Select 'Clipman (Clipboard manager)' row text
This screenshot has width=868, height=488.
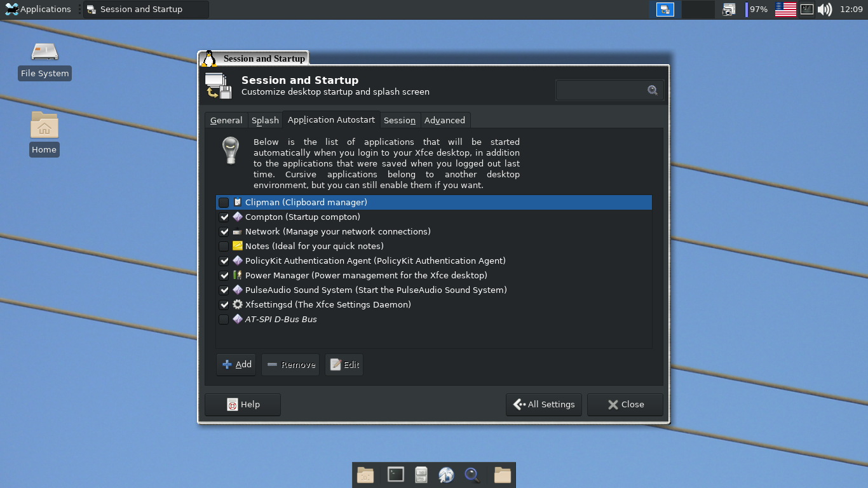coord(306,202)
